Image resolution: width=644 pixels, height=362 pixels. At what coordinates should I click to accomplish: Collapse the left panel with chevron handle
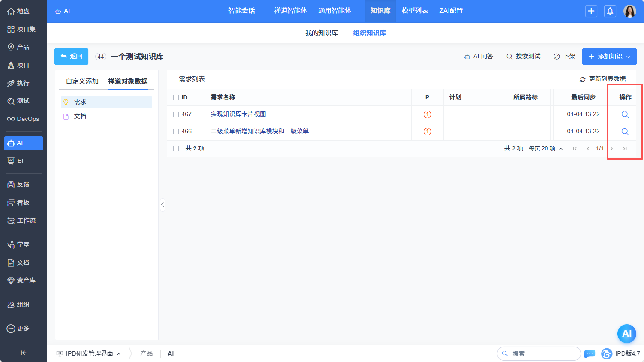click(x=162, y=205)
